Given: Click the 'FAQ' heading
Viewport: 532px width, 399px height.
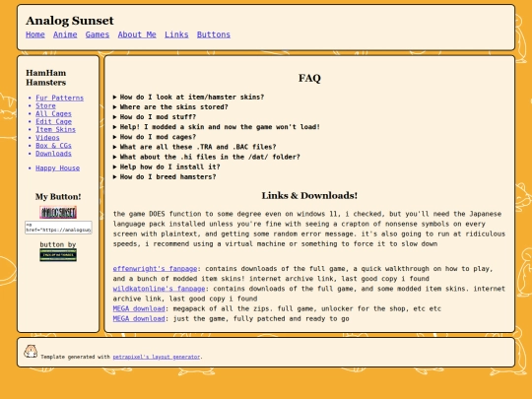Looking at the screenshot, I should pos(309,78).
